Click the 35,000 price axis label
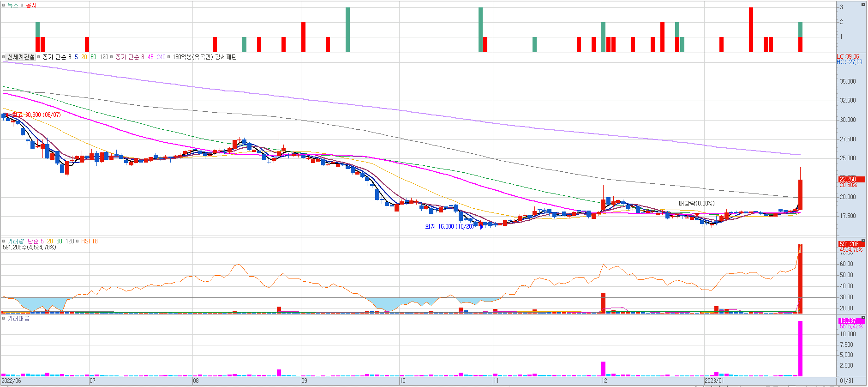Screen dimensions: 868x387 tap(848, 81)
